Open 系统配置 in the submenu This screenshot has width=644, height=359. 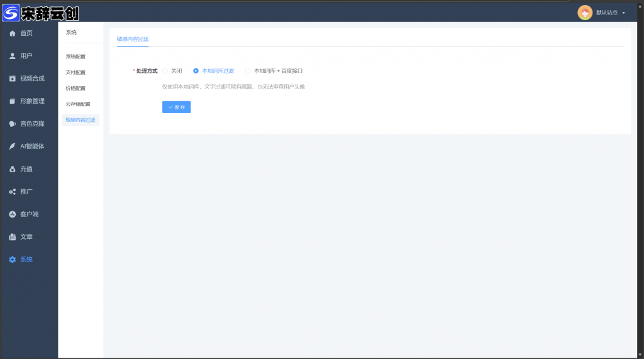[x=75, y=57]
